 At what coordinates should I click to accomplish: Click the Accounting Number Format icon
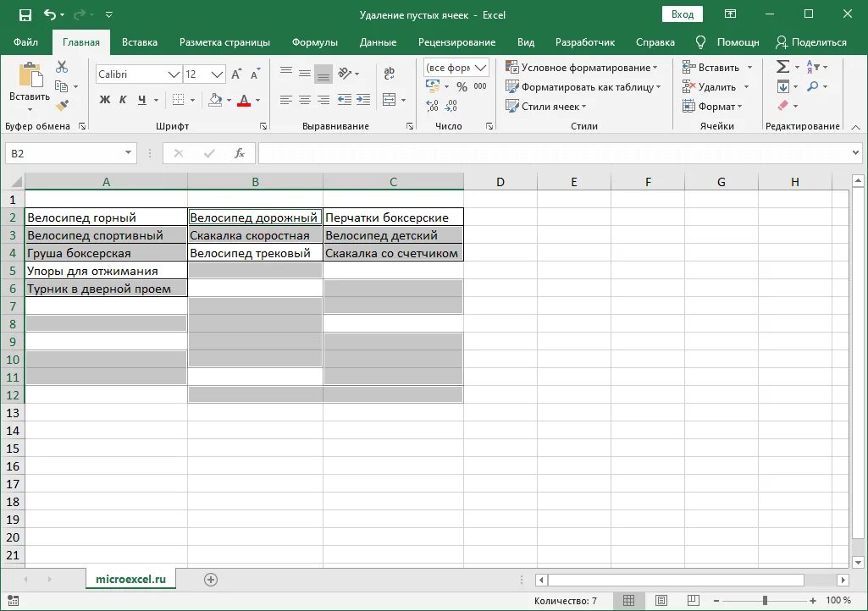coord(433,86)
